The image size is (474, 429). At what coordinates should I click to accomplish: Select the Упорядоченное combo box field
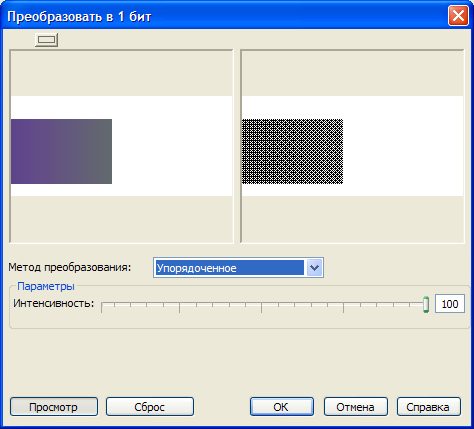tap(238, 267)
